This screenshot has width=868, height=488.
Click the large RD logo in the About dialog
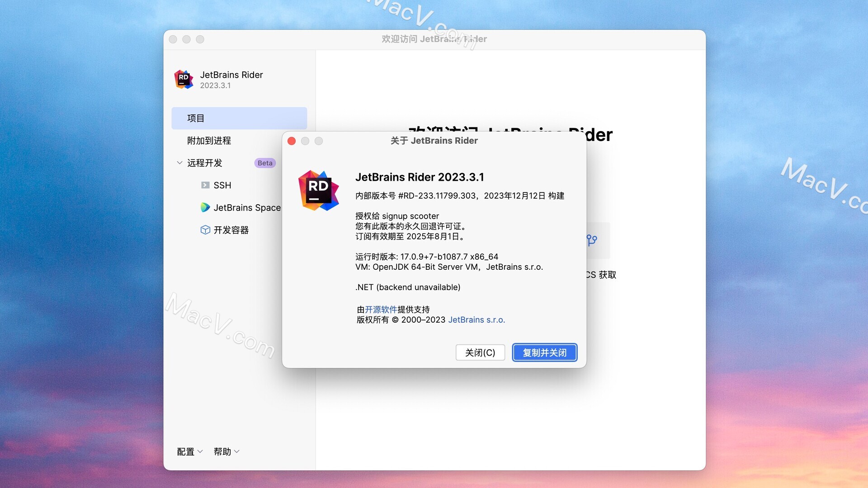tap(318, 190)
